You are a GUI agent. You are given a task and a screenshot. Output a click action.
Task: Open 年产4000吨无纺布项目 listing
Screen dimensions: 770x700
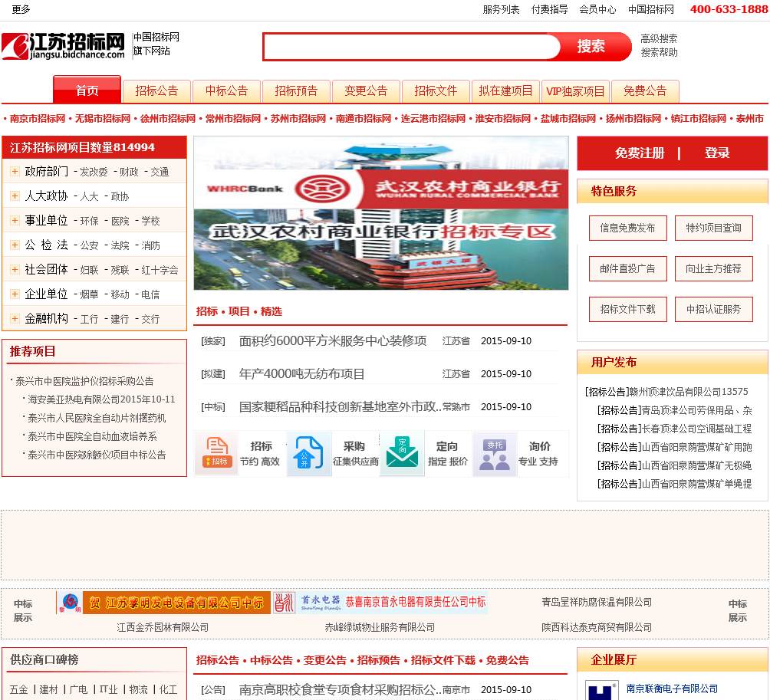[301, 374]
